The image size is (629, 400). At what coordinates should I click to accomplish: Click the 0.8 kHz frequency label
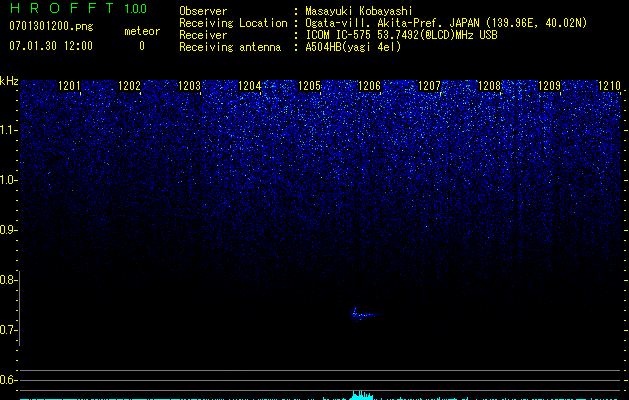click(8, 280)
